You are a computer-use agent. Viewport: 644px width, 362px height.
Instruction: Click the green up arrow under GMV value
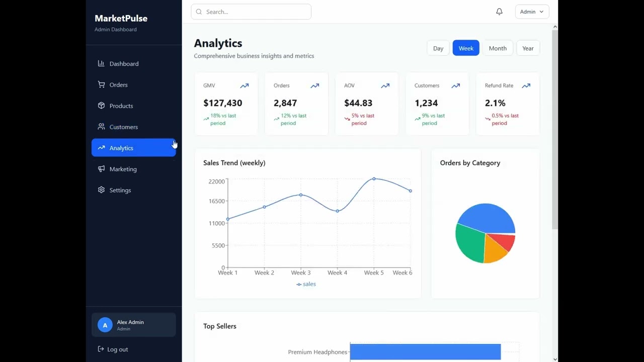tap(206, 119)
